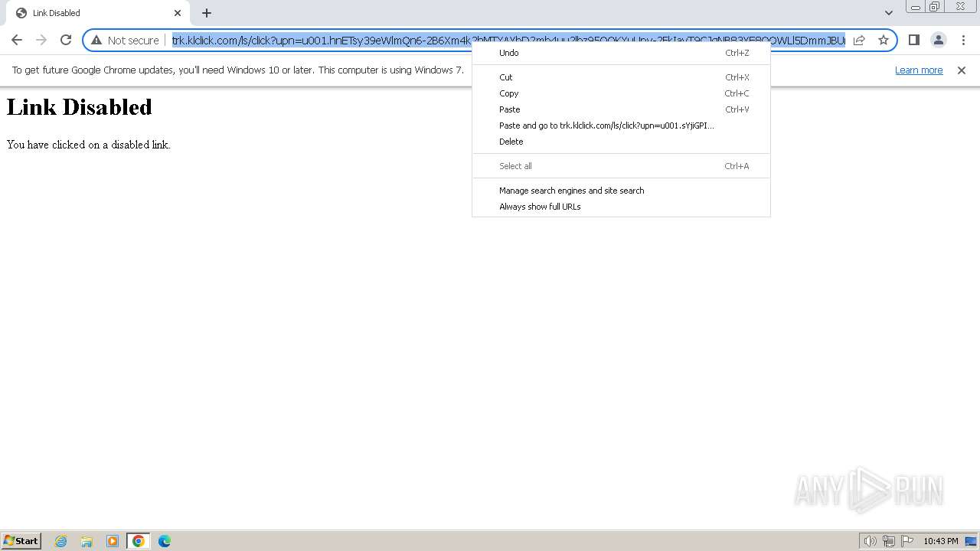980x551 pixels.
Task: Launch Microsoft Edge from the taskbar
Action: (165, 541)
